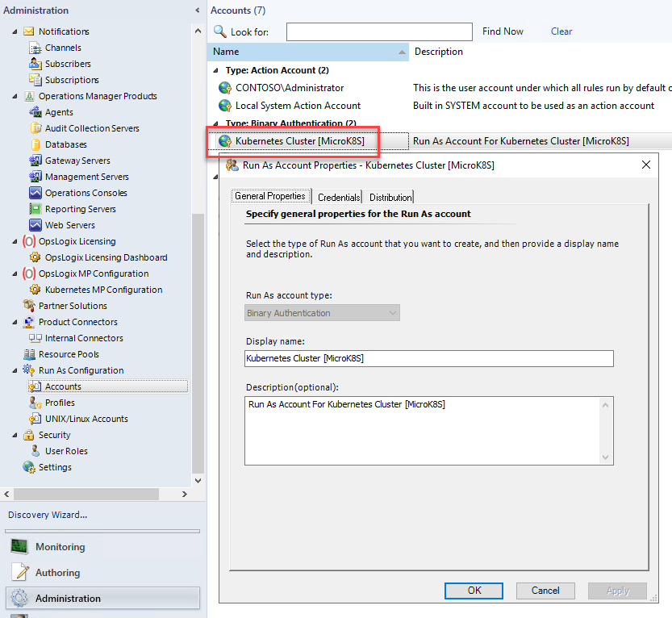The image size is (672, 618).
Task: Select the OpsLogix Licensing Dashboard gear icon
Action: tap(35, 257)
